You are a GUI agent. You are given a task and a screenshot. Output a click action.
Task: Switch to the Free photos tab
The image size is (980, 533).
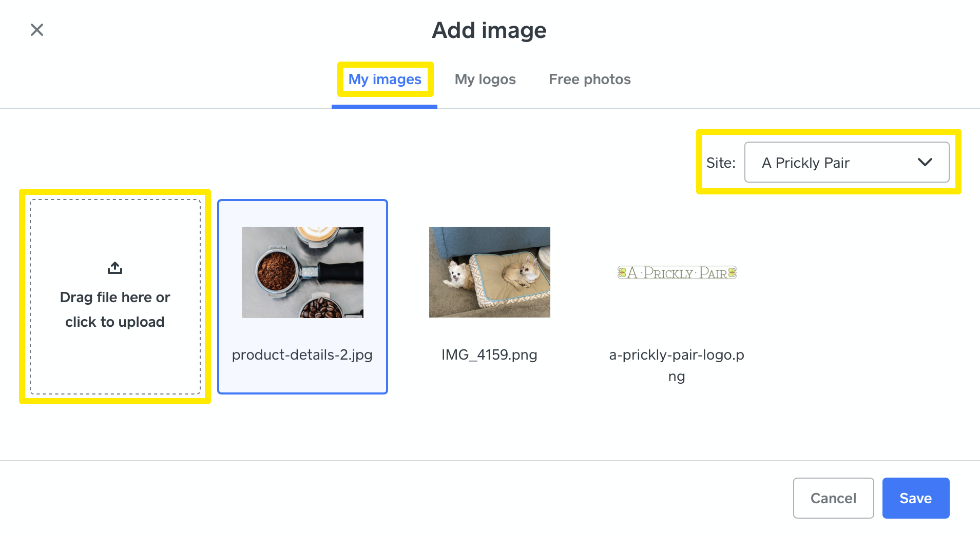tap(589, 79)
